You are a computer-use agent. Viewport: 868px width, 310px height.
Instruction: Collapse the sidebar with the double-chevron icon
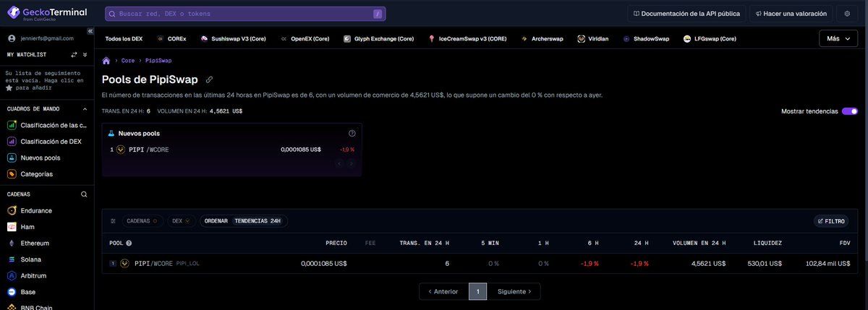[x=90, y=31]
